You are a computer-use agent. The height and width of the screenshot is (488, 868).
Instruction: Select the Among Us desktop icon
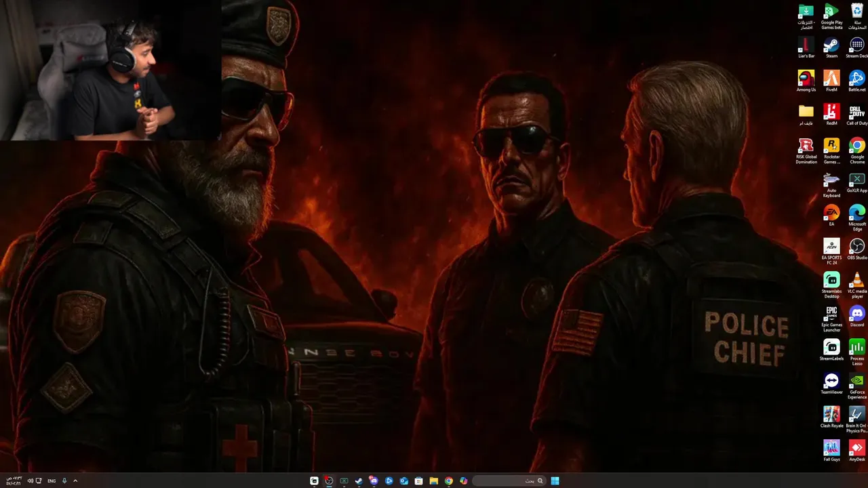click(806, 81)
